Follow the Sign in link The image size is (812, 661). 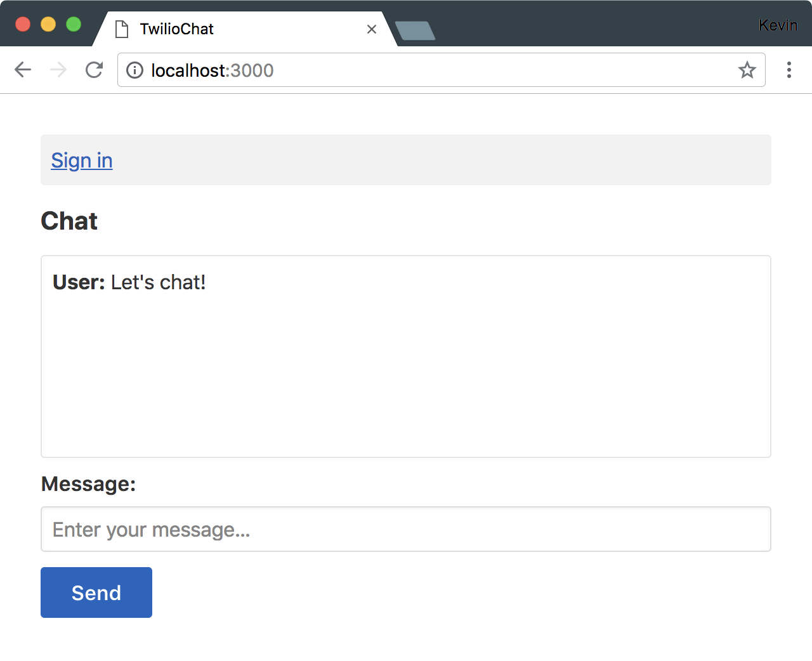82,160
